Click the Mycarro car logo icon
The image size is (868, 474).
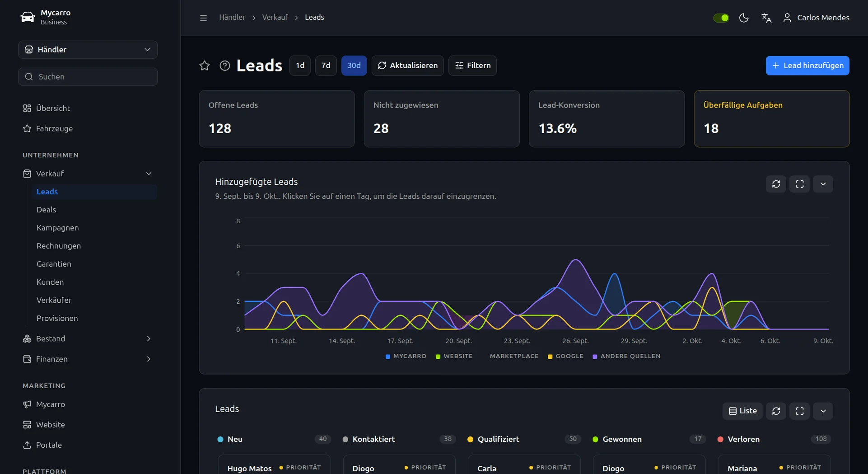coord(28,17)
